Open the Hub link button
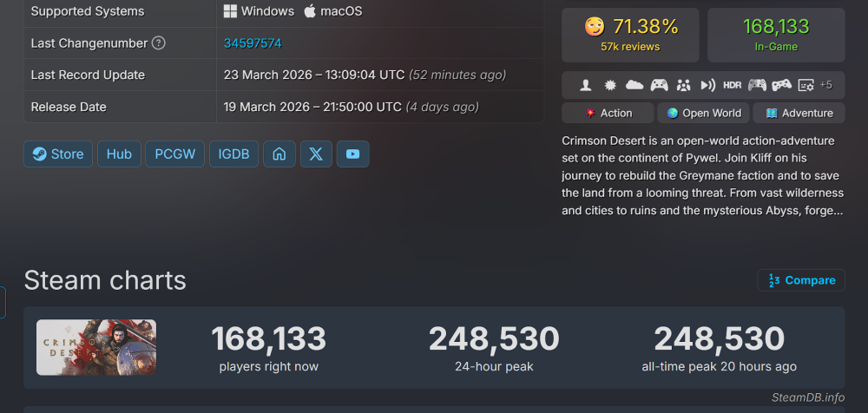The image size is (868, 413). pos(119,154)
